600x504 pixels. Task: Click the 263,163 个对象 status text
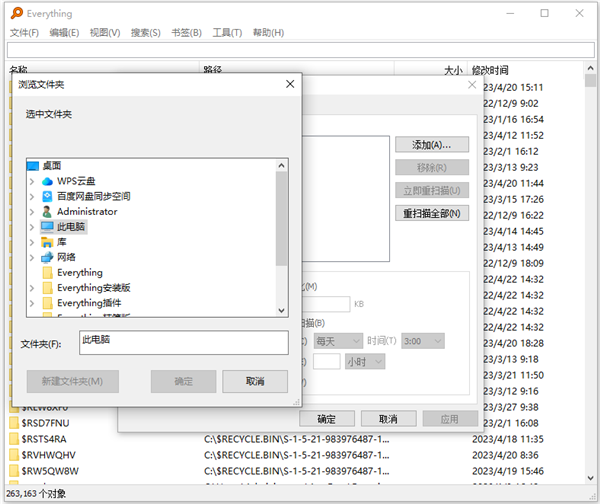(36, 494)
